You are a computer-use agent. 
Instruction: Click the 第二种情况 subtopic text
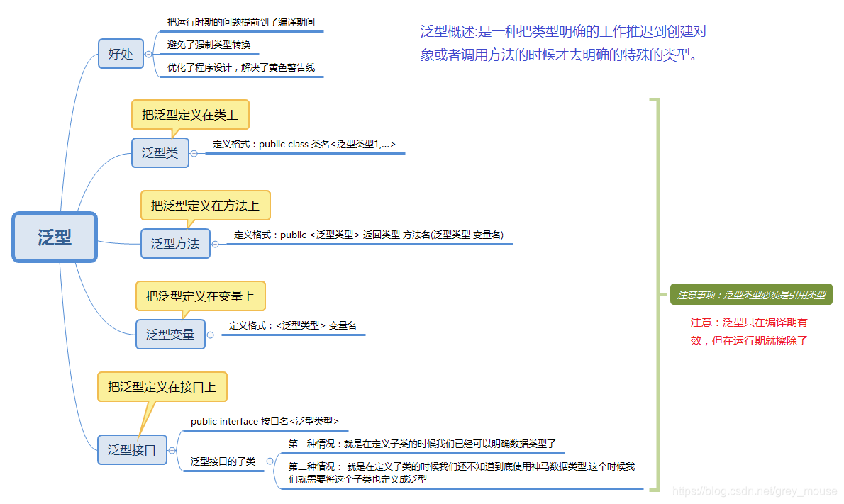pos(461,472)
